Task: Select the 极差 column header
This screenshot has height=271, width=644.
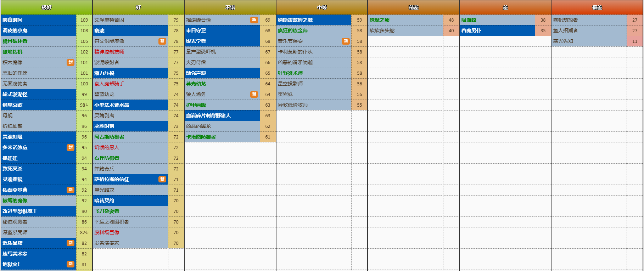Action: [597, 7]
